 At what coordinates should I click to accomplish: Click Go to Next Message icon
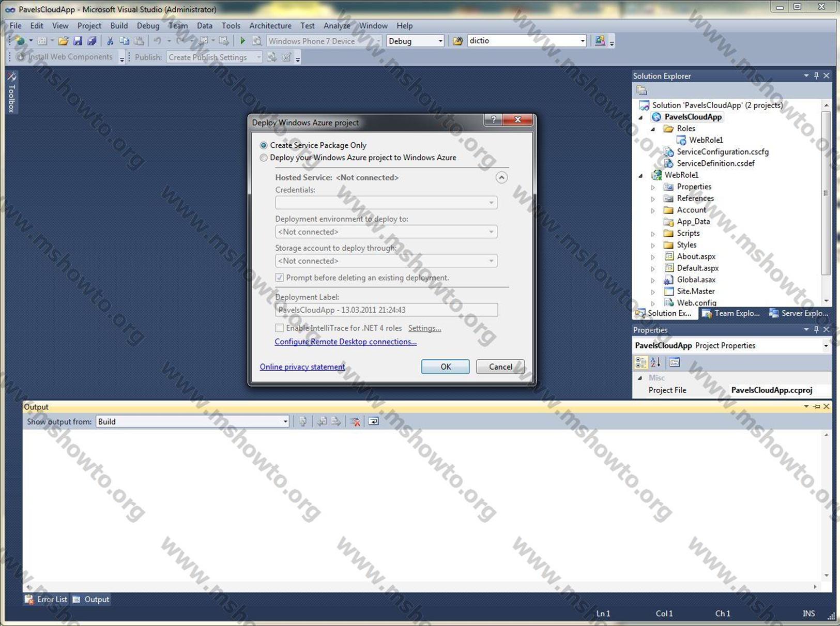tap(336, 422)
